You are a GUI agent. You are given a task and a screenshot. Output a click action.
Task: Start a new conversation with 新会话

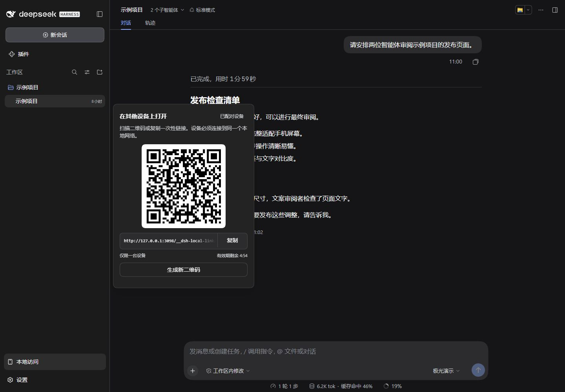point(55,35)
